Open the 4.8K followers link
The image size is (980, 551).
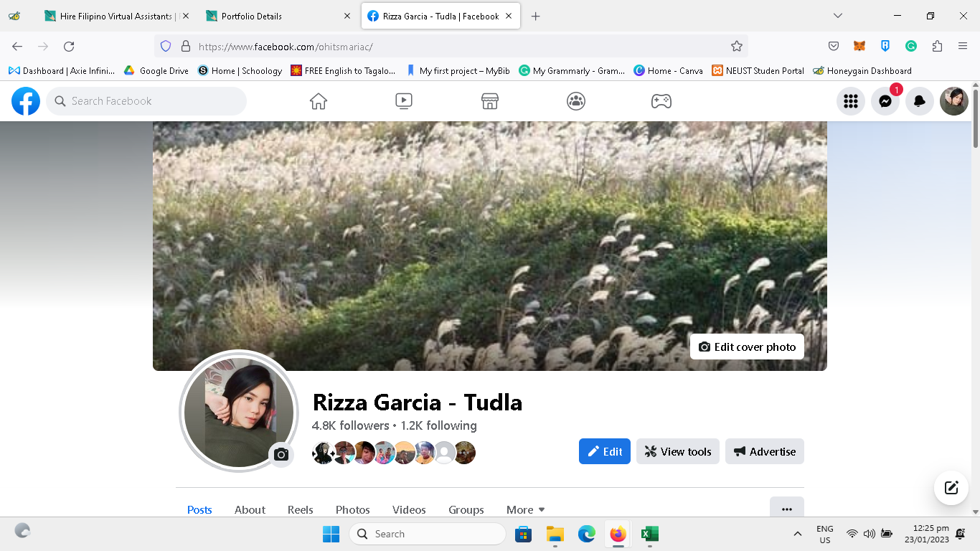(x=350, y=425)
